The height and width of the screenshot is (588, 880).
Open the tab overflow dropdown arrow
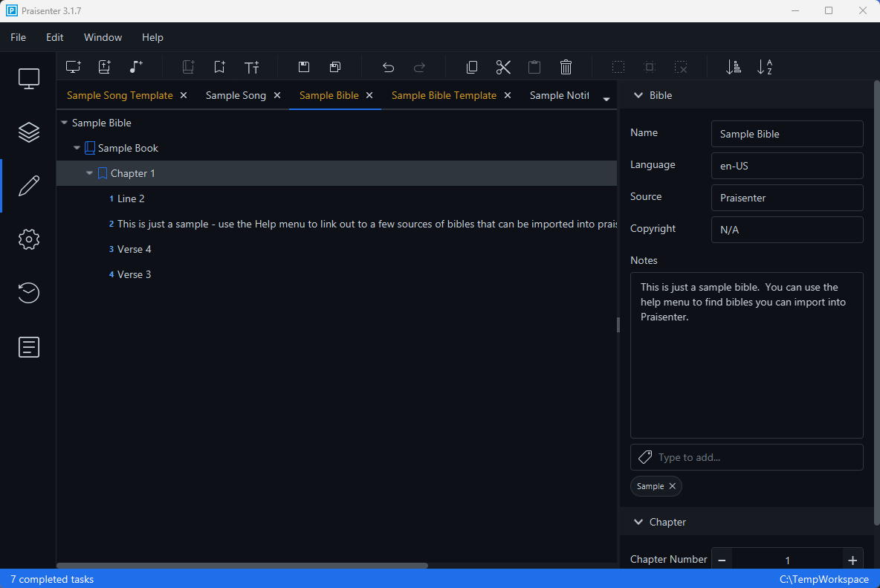coord(606,99)
